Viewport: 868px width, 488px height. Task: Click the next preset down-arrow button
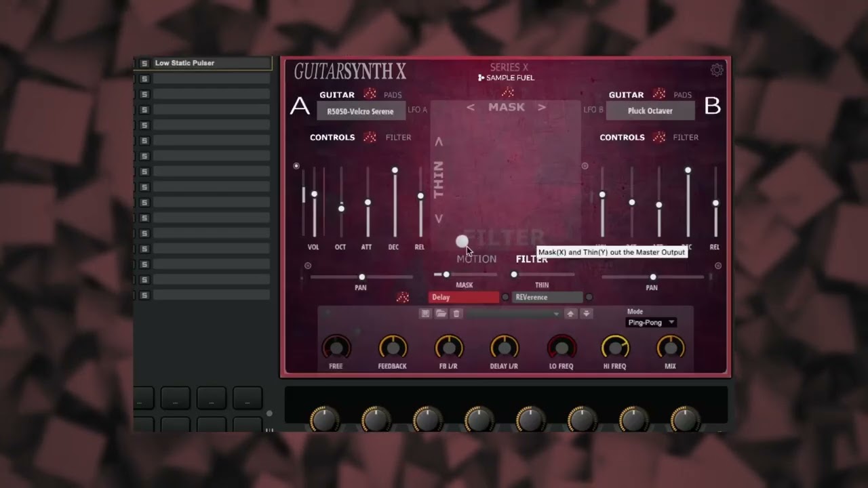point(587,314)
